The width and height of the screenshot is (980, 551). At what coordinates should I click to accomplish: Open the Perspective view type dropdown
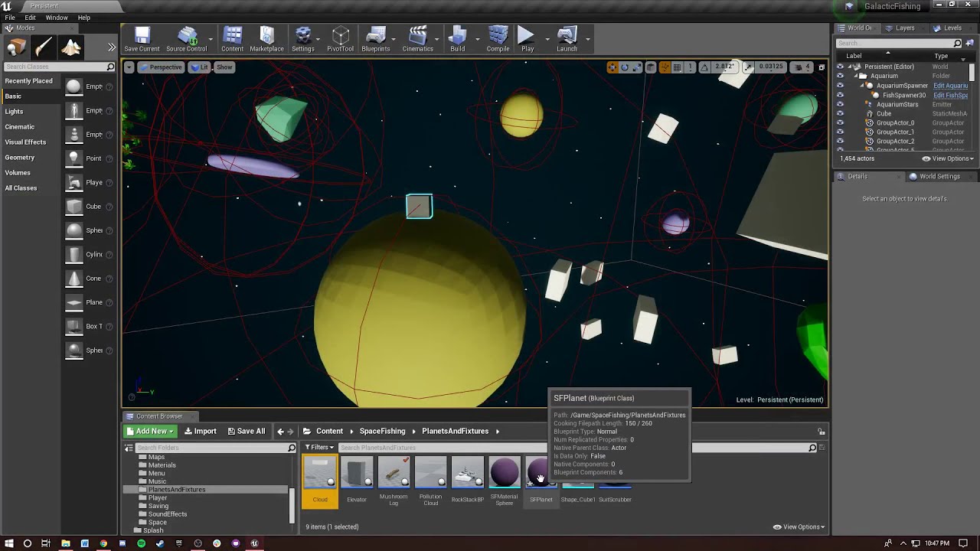click(x=161, y=67)
